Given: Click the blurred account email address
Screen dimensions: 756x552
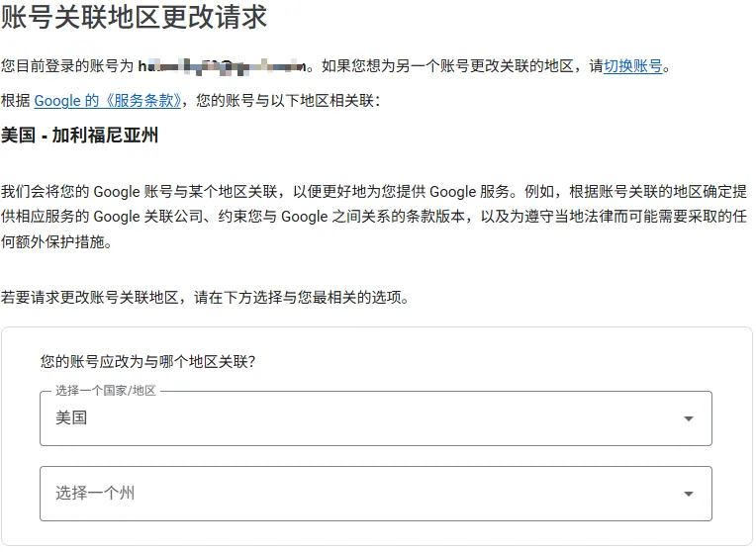Looking at the screenshot, I should click(x=223, y=66).
